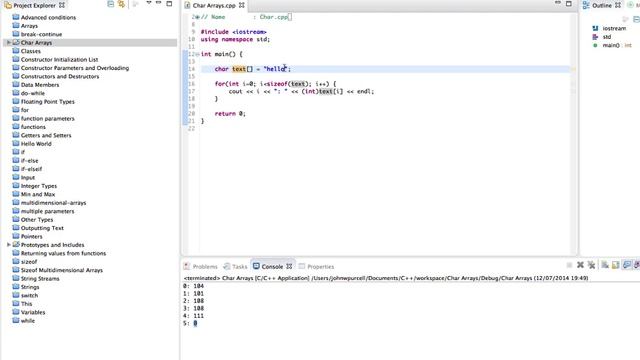
Task: Select Returning values from functions project
Action: click(x=63, y=253)
